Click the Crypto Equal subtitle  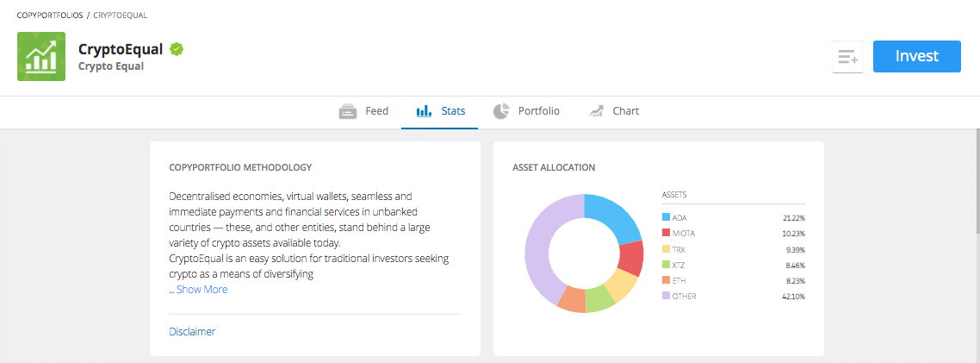pos(110,66)
